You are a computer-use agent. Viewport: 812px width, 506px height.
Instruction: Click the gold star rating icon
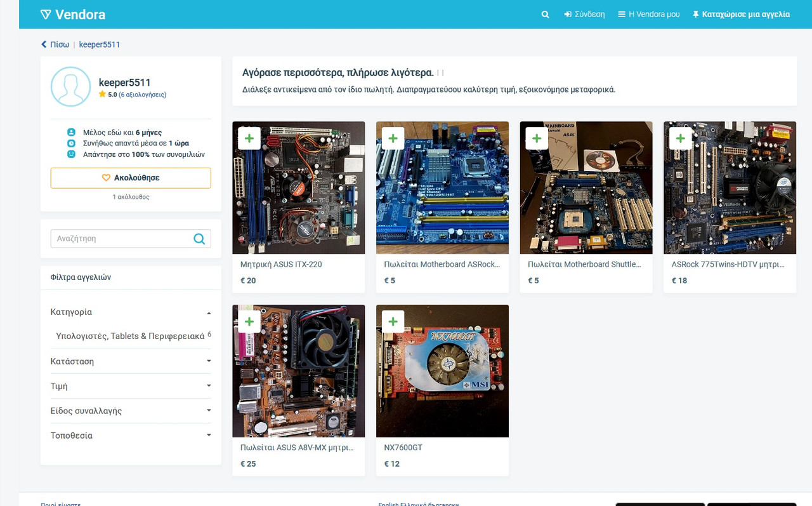point(102,94)
